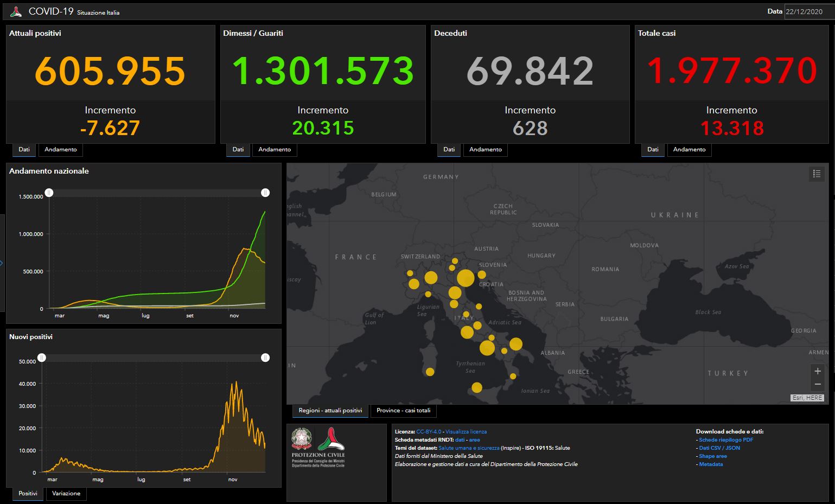
Task: Switch to Andamento tab under Deceduti
Action: point(486,149)
